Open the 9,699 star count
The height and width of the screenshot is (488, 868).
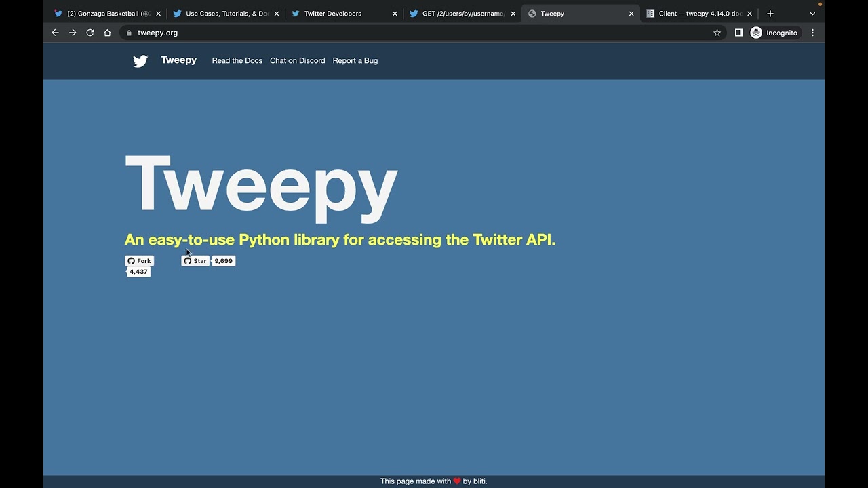click(224, 261)
